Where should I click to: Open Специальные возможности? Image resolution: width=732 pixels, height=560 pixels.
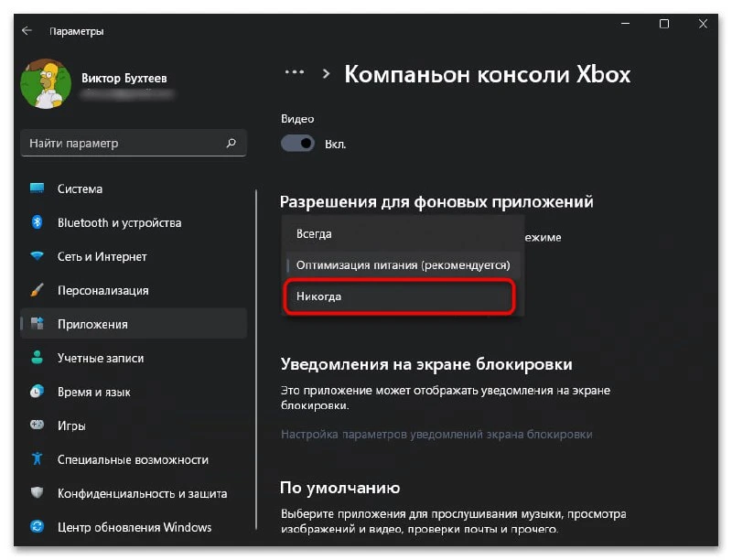tap(134, 459)
